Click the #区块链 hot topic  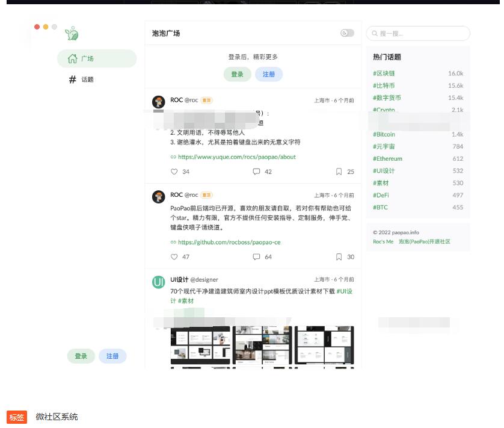(383, 72)
